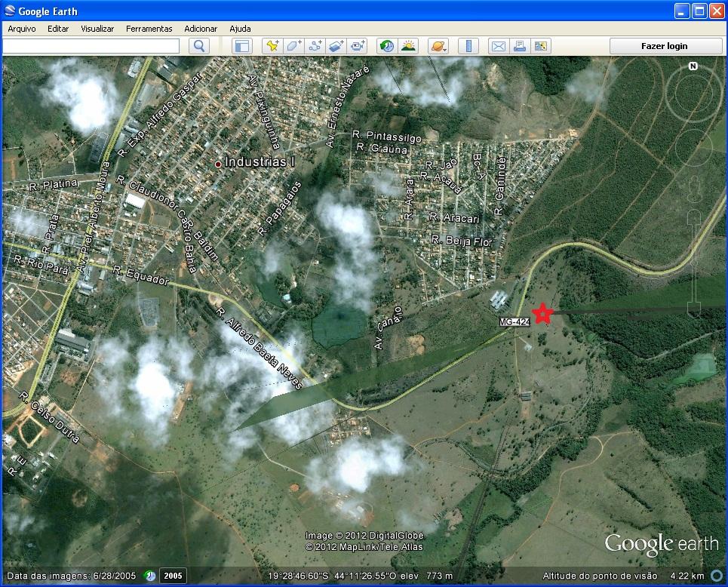Click the R. Graúna street label

(382, 148)
